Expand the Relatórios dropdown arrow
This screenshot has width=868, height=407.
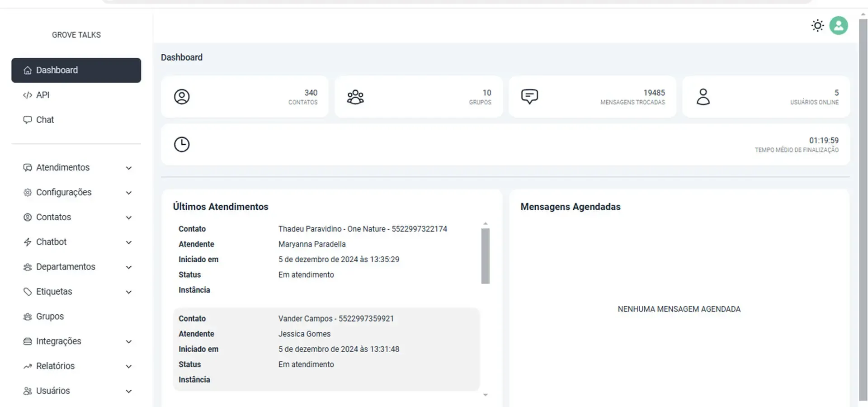point(129,366)
